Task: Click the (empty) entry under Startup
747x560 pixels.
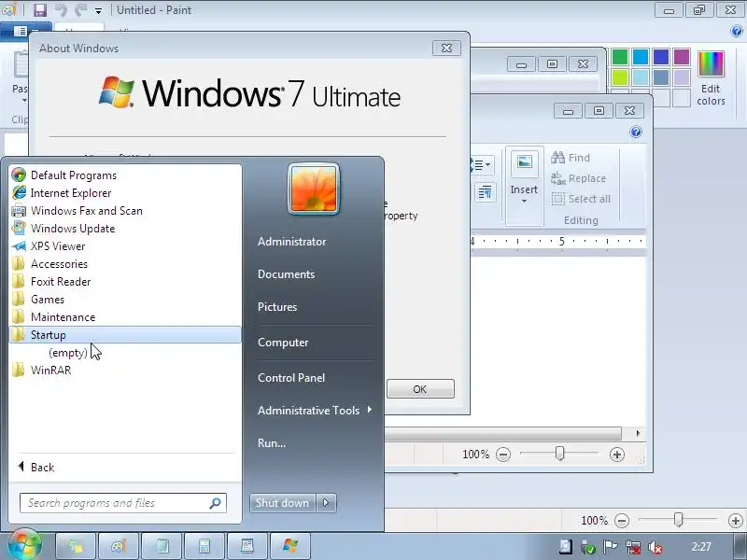Action: pyautogui.click(x=67, y=353)
